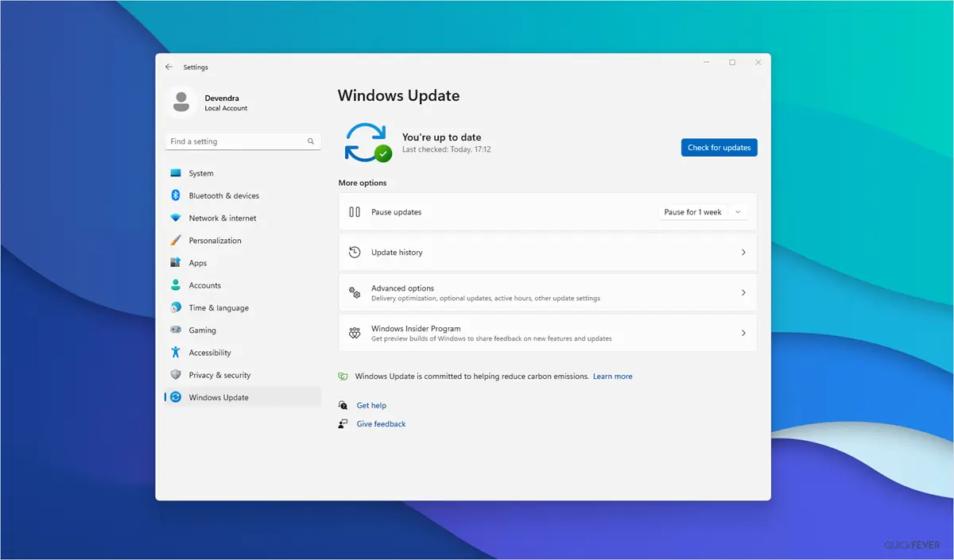Click the Apps icon in sidebar
Screen dimensions: 954x560
coord(176,263)
